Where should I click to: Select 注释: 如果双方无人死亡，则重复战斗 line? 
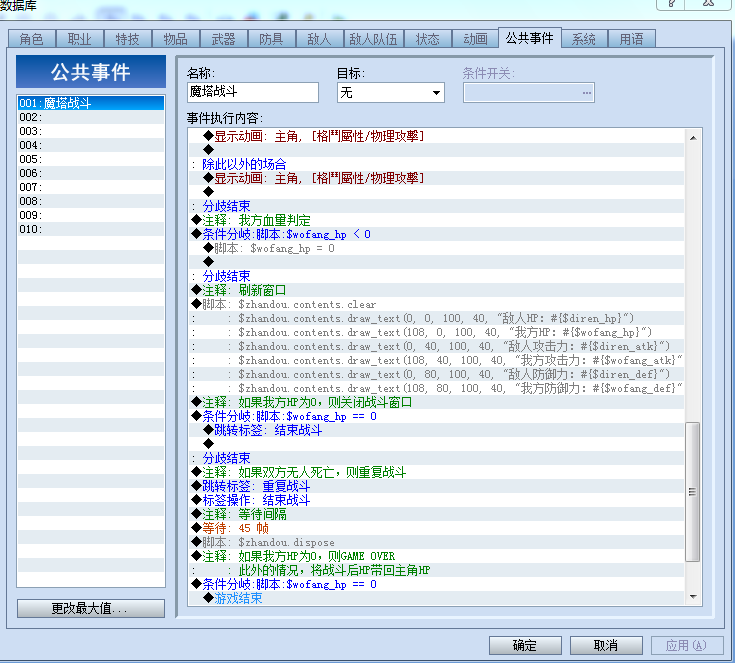coord(436,472)
